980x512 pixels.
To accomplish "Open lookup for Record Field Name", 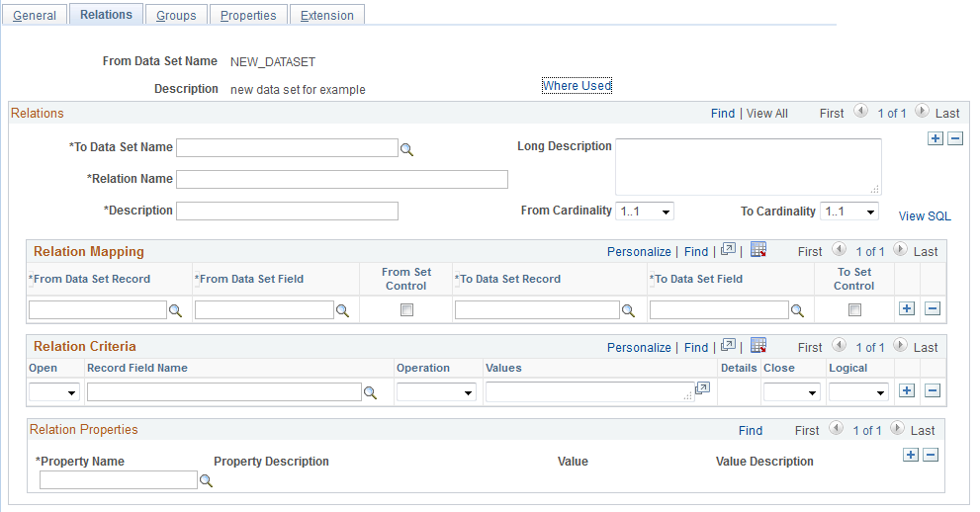I will 370,392.
